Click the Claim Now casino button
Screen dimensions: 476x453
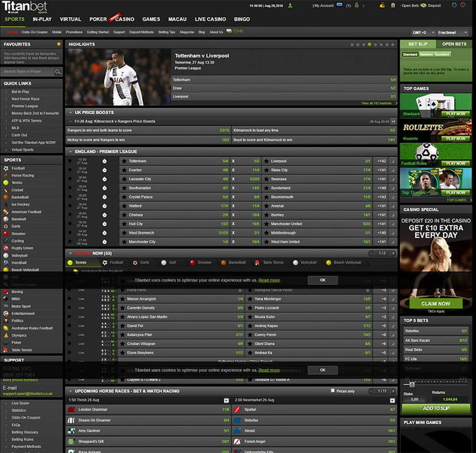436,303
